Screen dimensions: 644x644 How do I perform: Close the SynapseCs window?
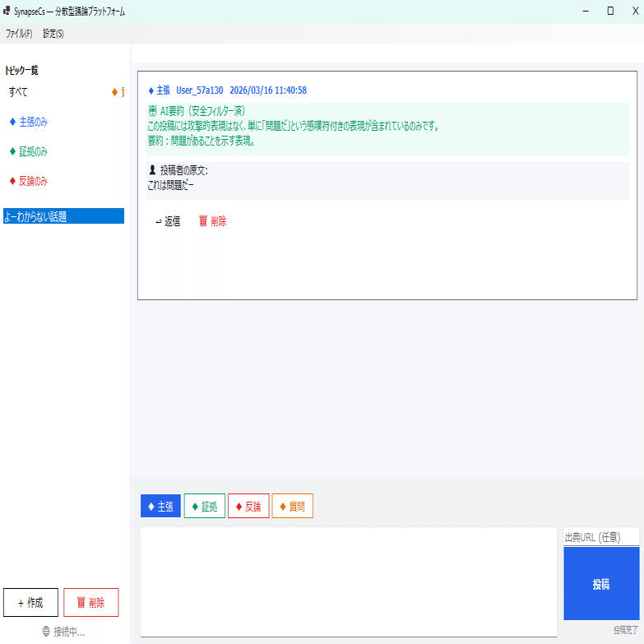tap(635, 11)
